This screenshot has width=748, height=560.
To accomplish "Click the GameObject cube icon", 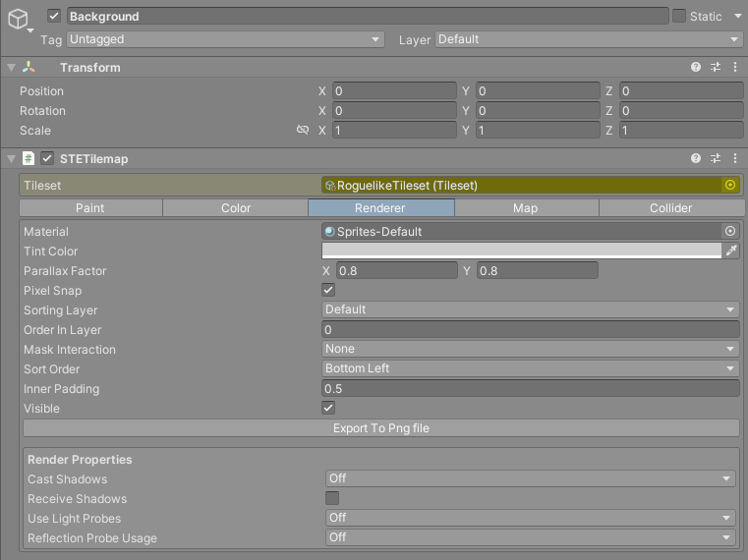I will pyautogui.click(x=18, y=19).
